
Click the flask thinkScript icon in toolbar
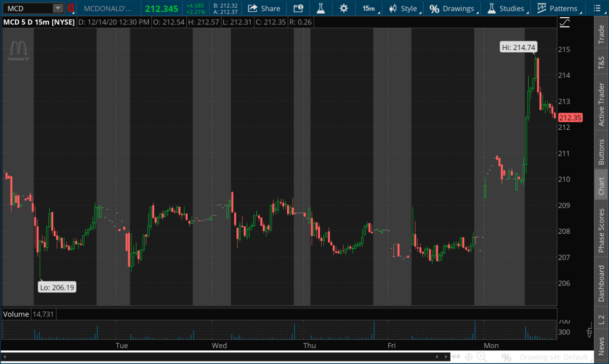[x=320, y=8]
